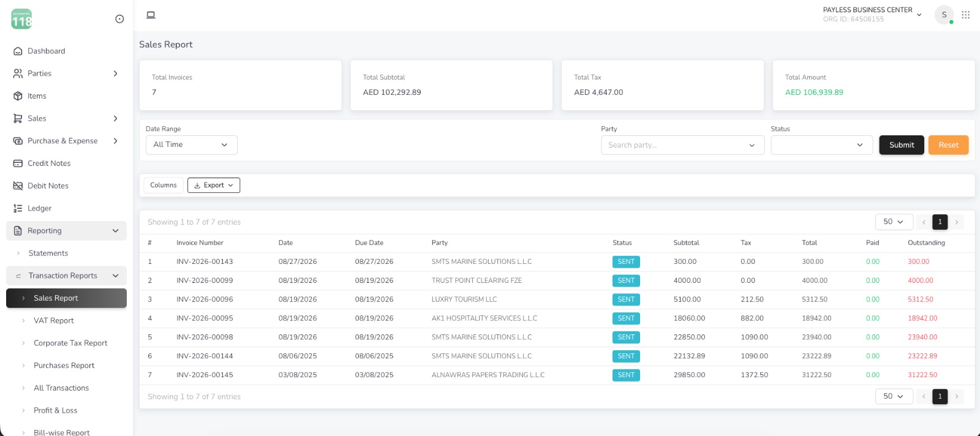Open VAT Report menu item

66,321
